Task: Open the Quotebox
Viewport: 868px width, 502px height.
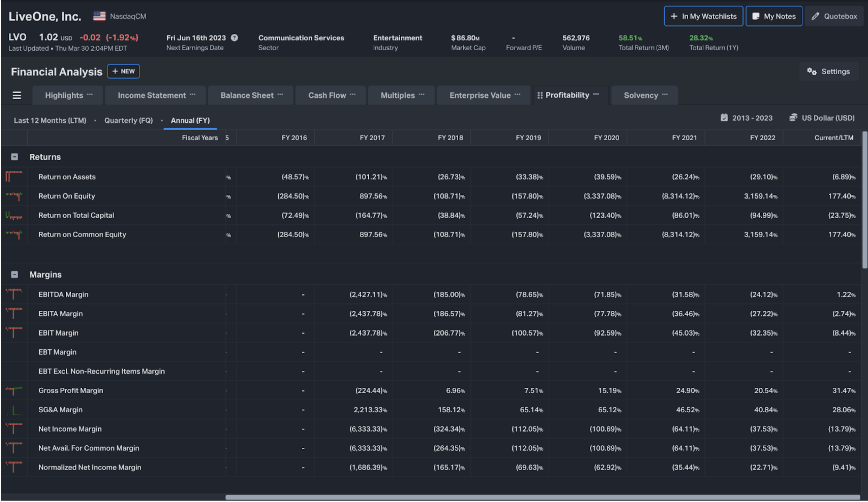Action: [x=834, y=16]
